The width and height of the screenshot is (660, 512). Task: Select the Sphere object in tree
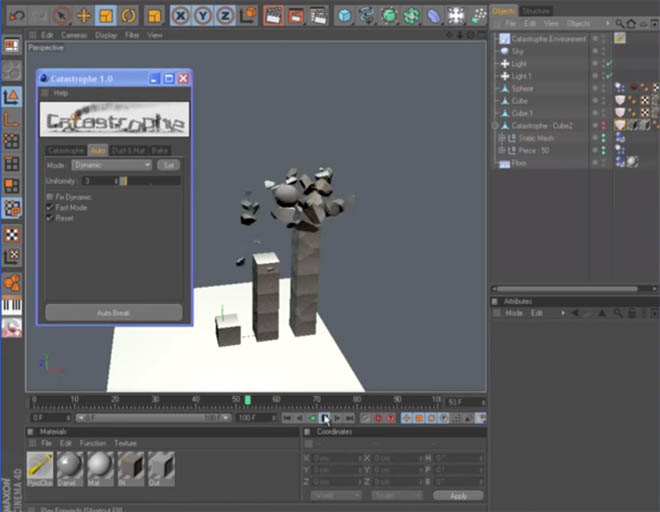tap(522, 88)
